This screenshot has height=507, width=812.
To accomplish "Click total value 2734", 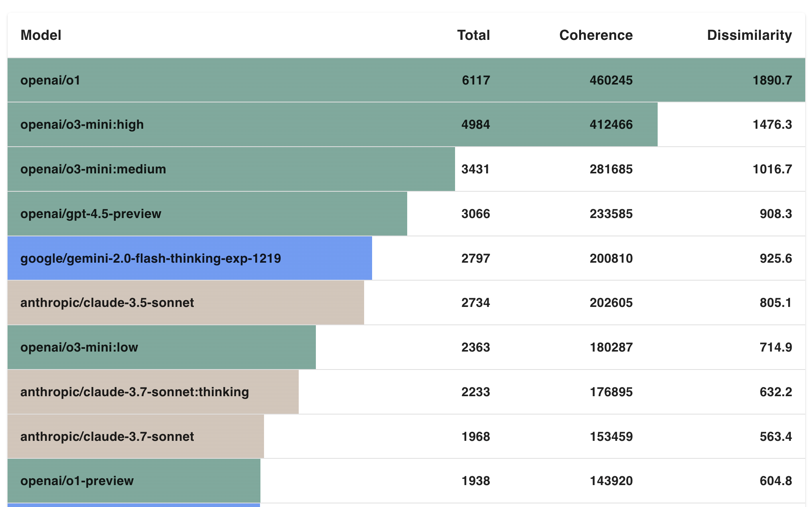I will point(476,303).
